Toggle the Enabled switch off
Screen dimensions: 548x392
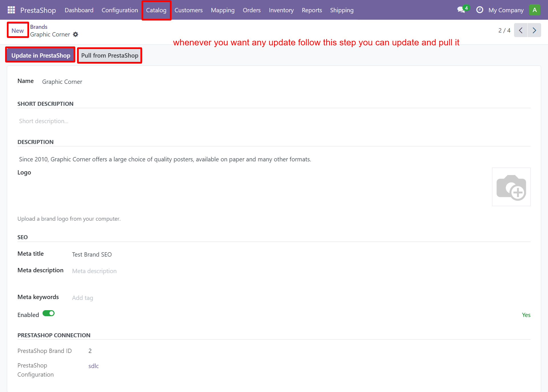(49, 313)
